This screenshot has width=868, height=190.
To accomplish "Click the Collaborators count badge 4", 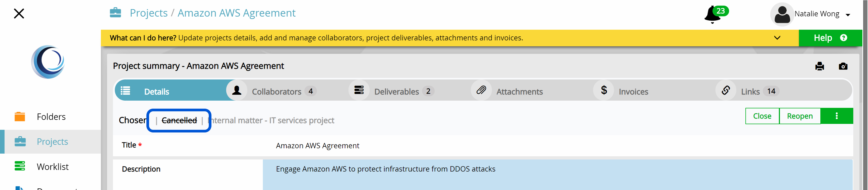I will click(x=310, y=91).
